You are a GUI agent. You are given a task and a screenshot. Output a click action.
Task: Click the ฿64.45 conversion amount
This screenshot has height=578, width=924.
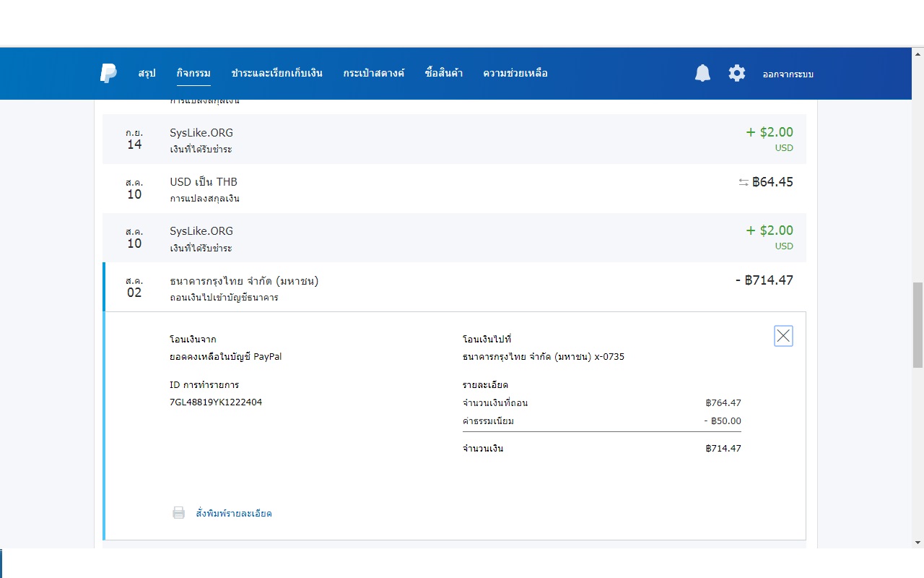772,182
